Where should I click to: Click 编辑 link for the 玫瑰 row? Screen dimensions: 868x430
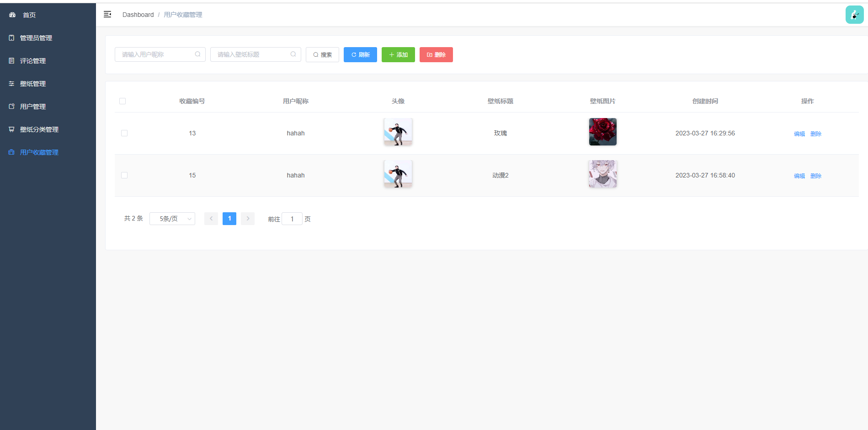[x=799, y=134]
